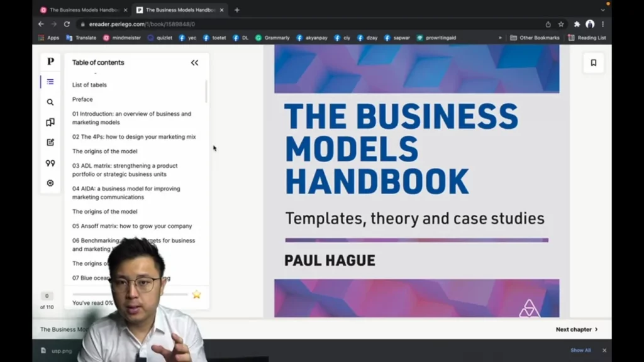644x362 pixels.
Task: Open the reader settings icon
Action: [50, 183]
